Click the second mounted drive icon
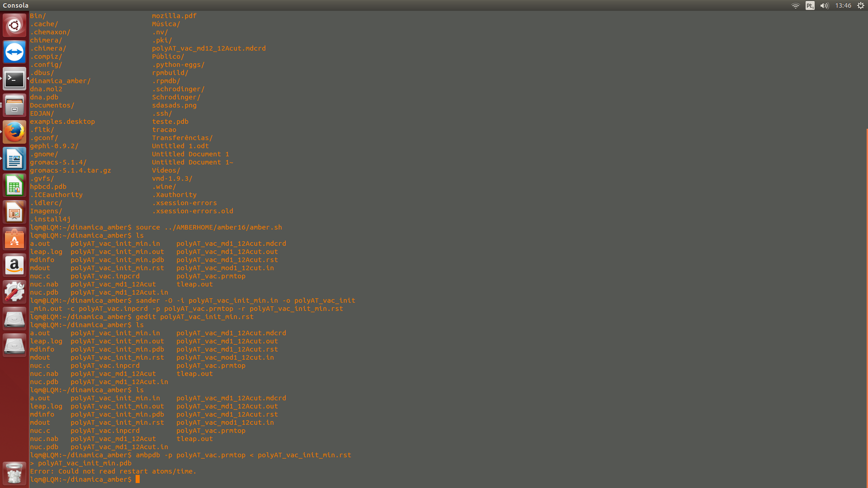Viewport: 868px width, 488px height. click(x=14, y=346)
